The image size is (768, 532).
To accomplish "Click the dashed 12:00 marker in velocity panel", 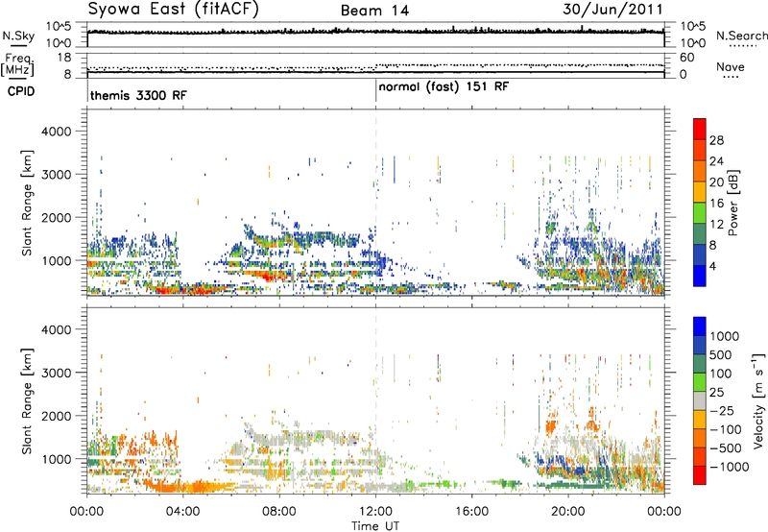I will coord(375,400).
